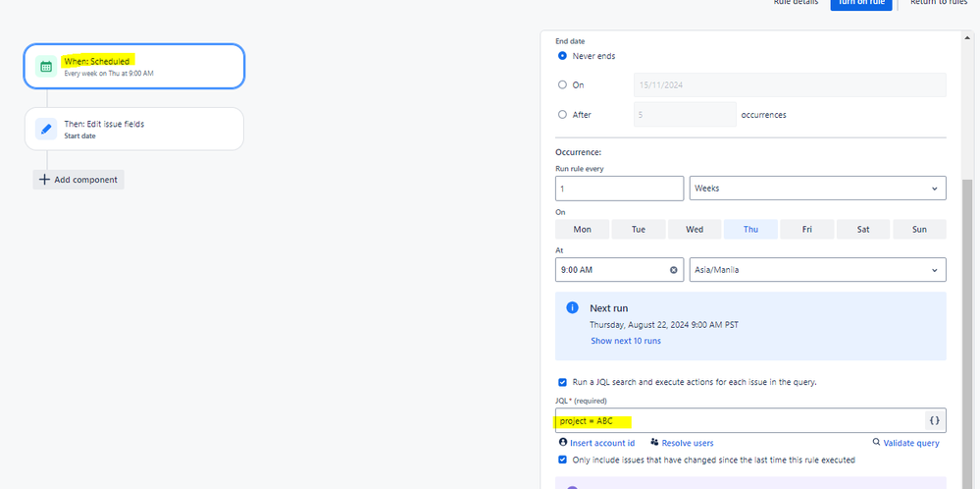Toggle the selected Thu day

(750, 230)
